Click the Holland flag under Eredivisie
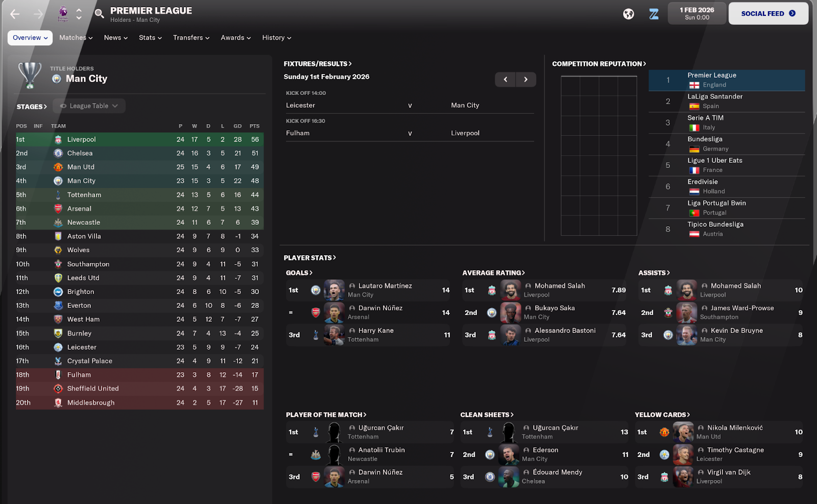817x504 pixels. pyautogui.click(x=694, y=191)
